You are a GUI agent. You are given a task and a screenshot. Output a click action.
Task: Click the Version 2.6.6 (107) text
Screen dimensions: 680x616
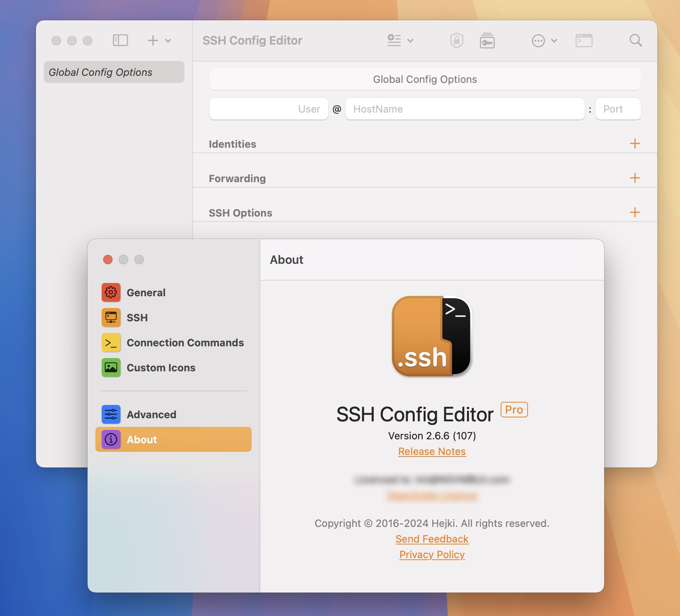[432, 435]
